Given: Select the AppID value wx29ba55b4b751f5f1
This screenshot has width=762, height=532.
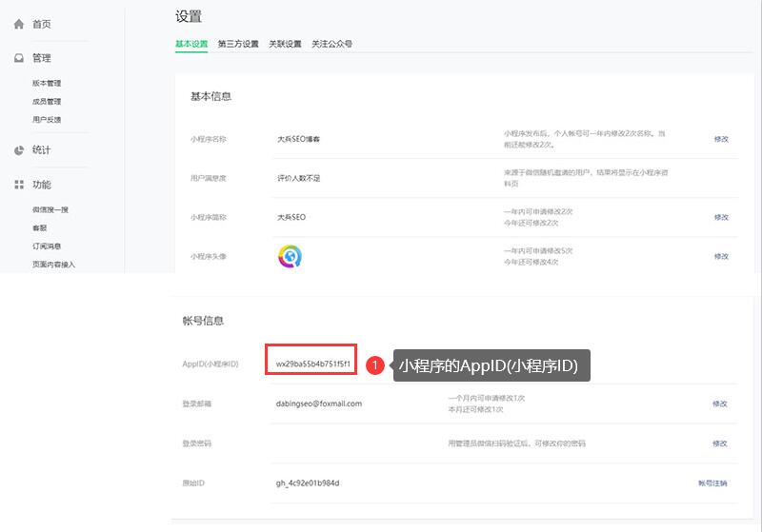Looking at the screenshot, I should (x=313, y=364).
